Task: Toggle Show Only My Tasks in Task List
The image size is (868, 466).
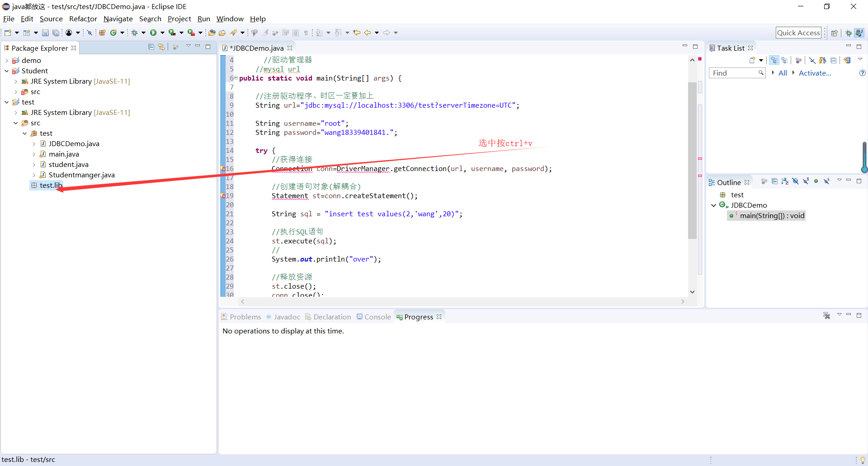Action: [x=822, y=60]
